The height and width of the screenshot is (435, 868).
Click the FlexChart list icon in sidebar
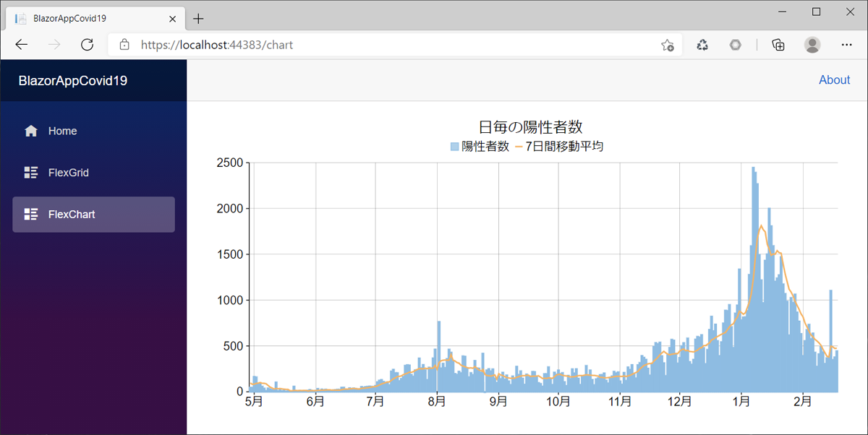point(31,214)
